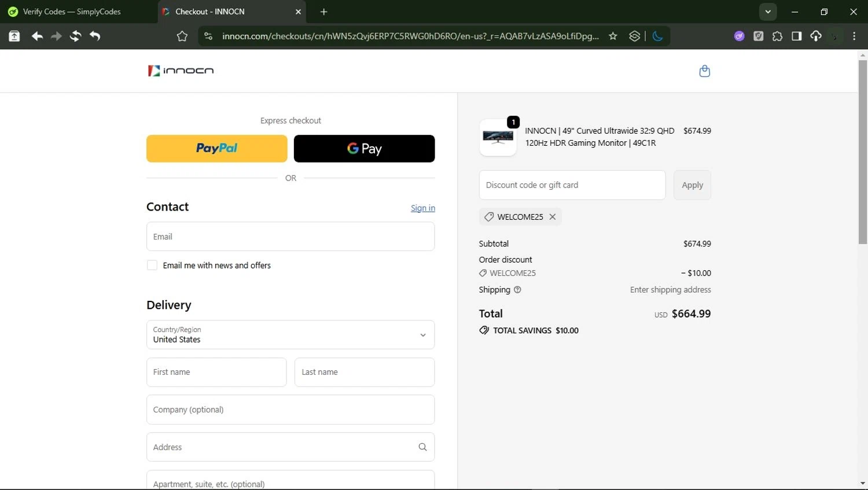Focus the Last name field

(365, 372)
